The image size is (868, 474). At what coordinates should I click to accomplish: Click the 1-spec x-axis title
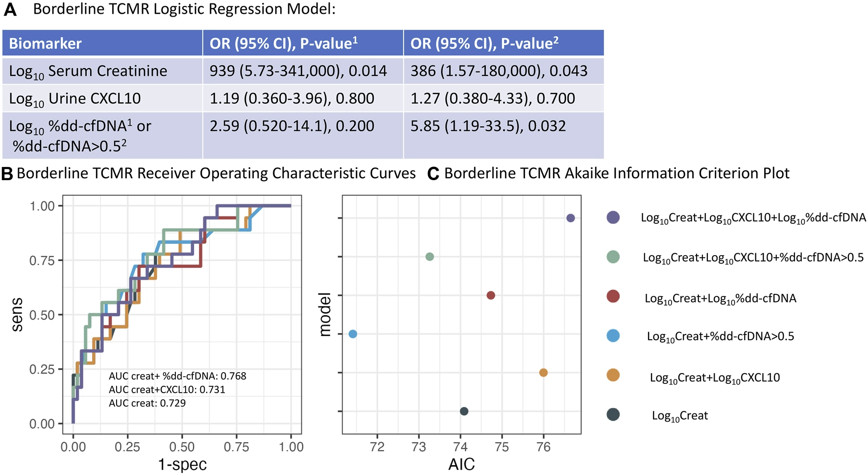pos(182,464)
